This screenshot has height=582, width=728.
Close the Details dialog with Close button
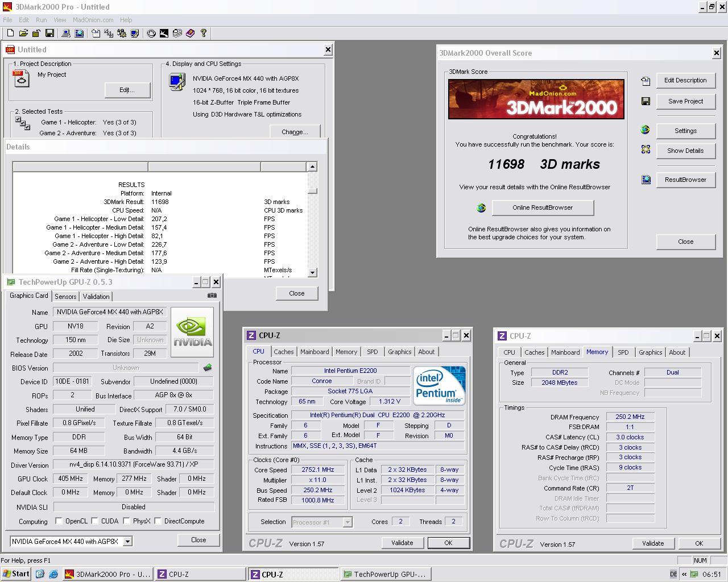(297, 293)
